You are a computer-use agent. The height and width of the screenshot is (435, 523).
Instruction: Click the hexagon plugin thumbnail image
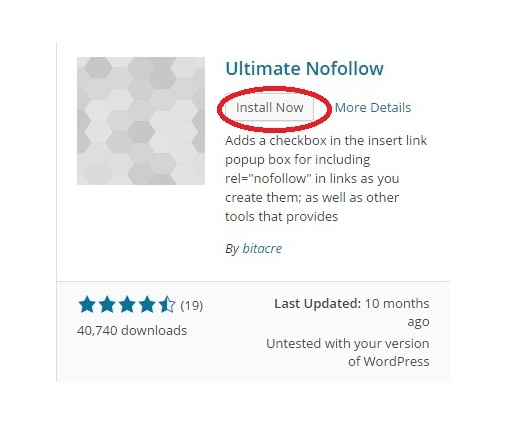tap(141, 121)
